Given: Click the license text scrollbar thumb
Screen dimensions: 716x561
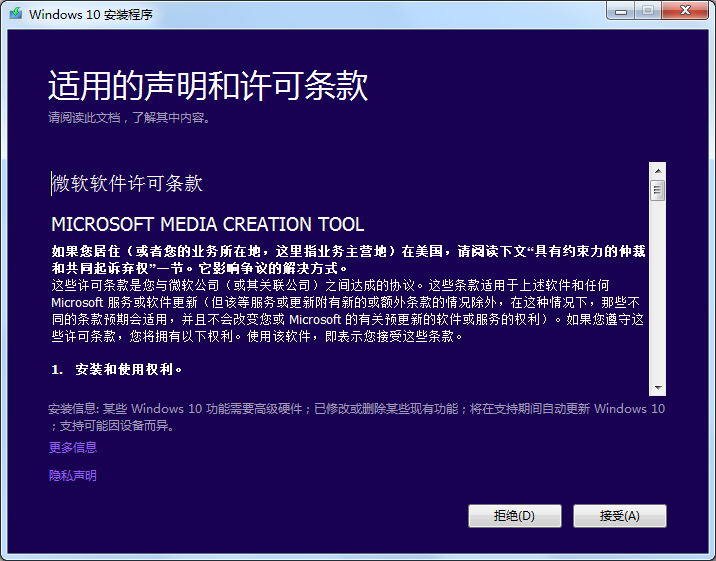Looking at the screenshot, I should coord(658,190).
